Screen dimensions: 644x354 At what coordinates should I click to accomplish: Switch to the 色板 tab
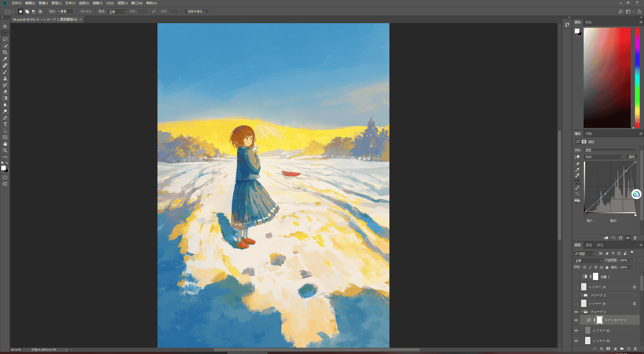[x=588, y=22]
